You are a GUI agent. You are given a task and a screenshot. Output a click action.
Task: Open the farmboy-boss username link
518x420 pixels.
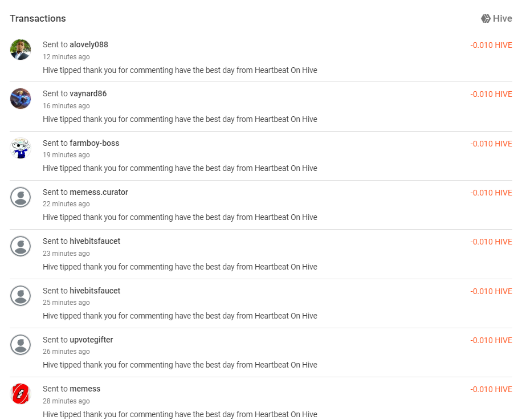95,143
